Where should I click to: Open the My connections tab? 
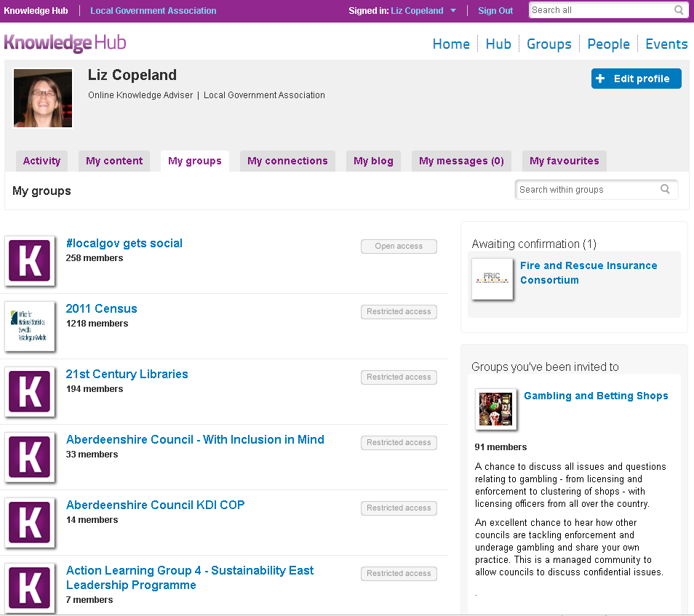287,161
